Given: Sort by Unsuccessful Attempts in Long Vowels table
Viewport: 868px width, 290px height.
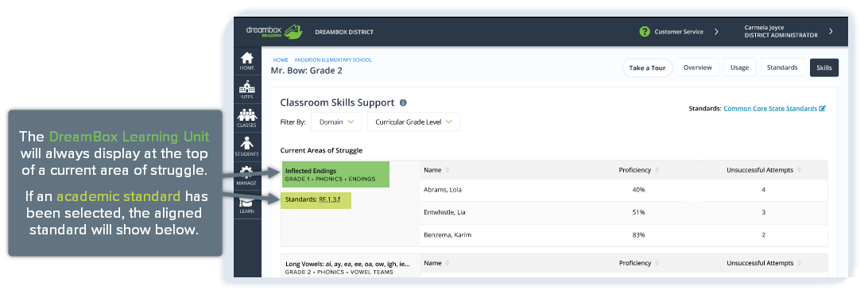Looking at the screenshot, I should pyautogui.click(x=800, y=263).
